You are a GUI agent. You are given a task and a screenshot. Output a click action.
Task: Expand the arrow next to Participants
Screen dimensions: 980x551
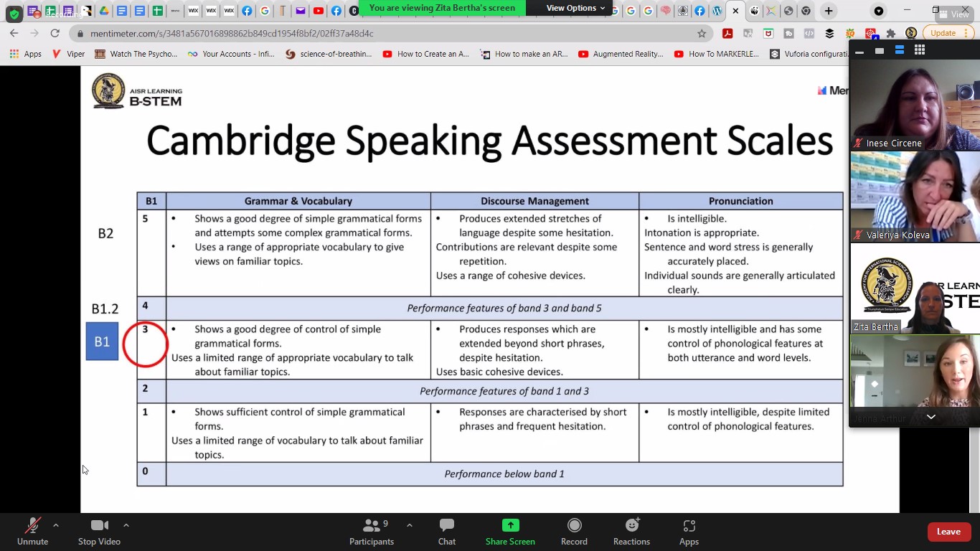(410, 525)
